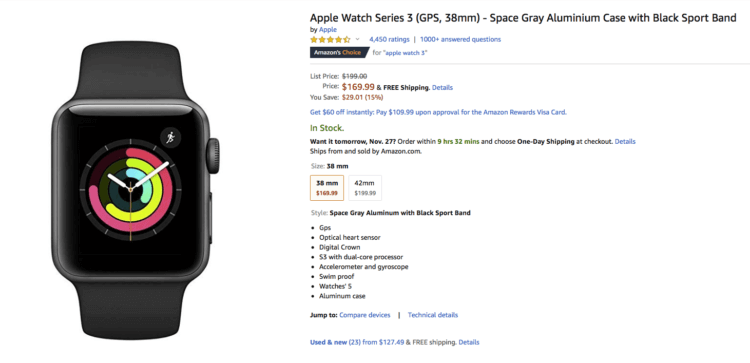The width and height of the screenshot is (750, 363).
Task: Open Details link beside used offers shipping
Action: (x=469, y=342)
